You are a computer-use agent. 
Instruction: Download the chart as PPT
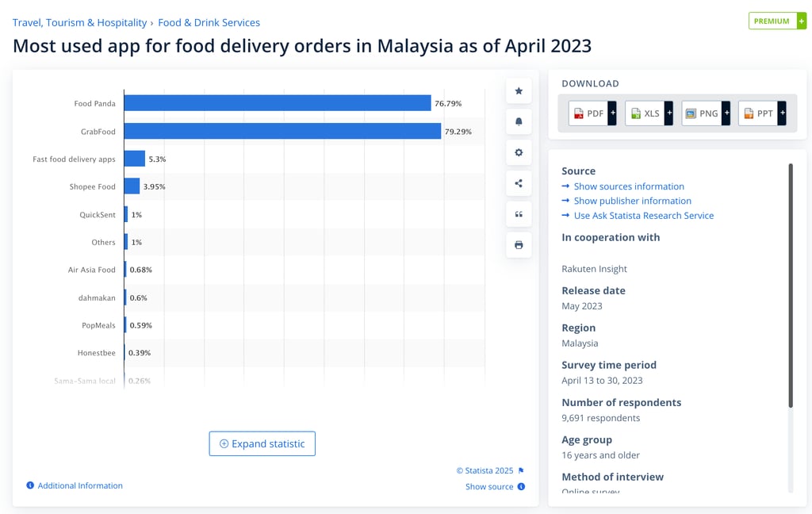pos(758,113)
